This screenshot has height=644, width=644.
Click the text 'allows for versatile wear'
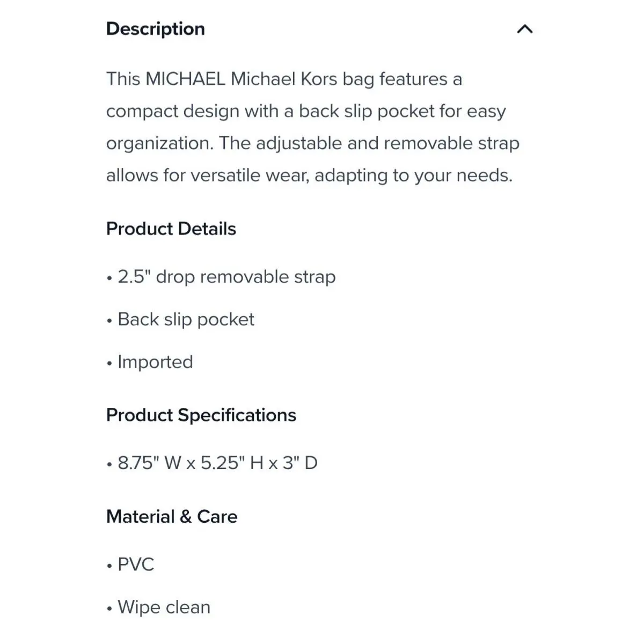point(208,175)
